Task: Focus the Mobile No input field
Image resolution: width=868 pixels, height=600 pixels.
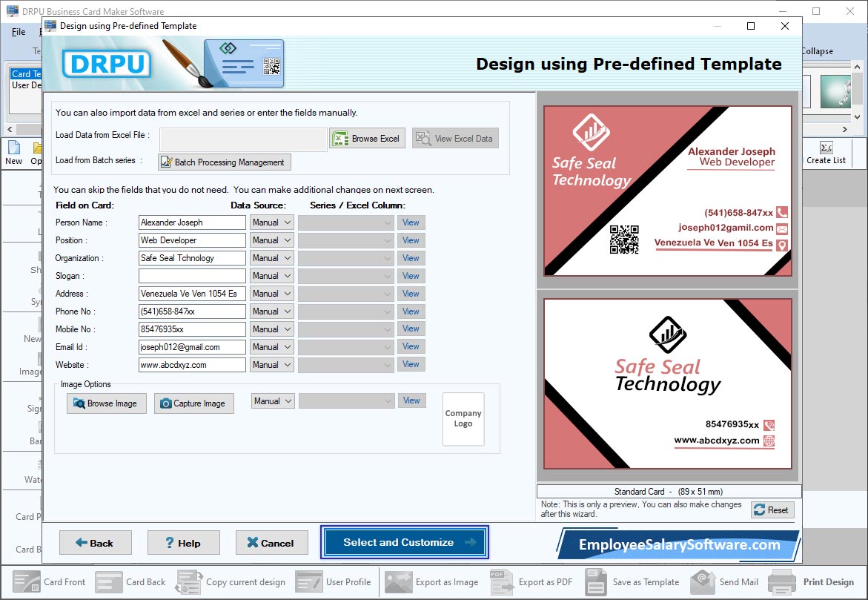Action: [x=192, y=329]
